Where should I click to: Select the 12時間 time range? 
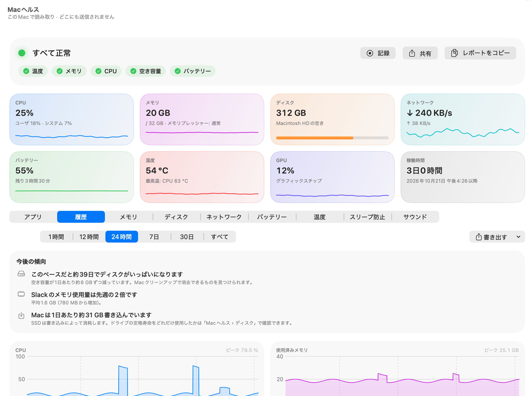tap(89, 237)
